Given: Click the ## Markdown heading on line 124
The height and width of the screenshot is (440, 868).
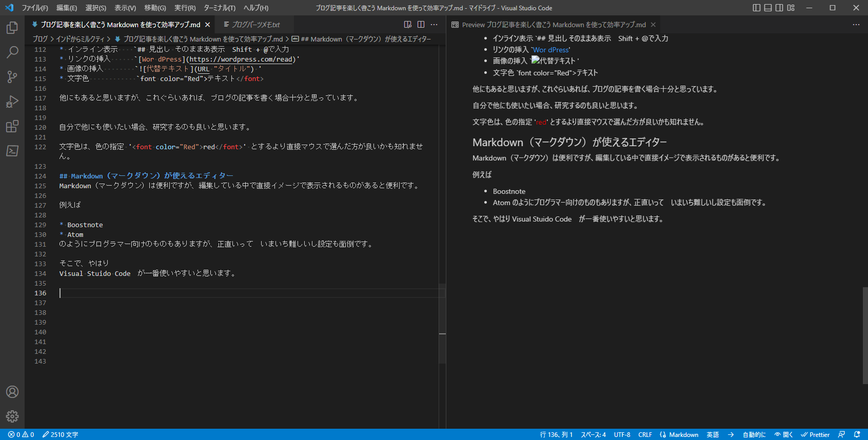Looking at the screenshot, I should point(146,176).
